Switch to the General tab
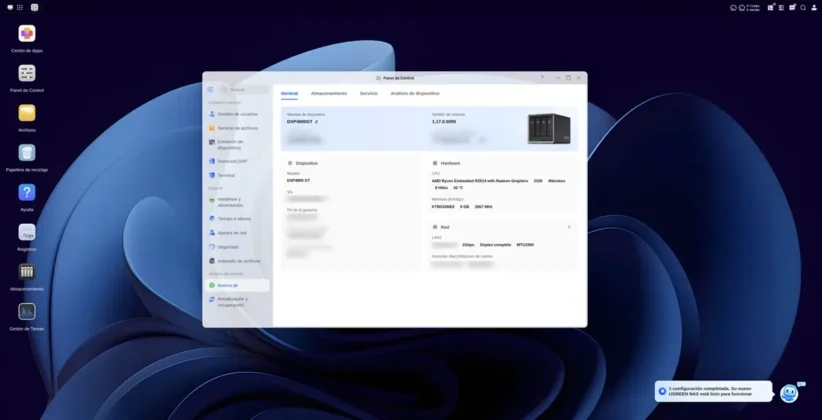The image size is (822, 420). click(289, 93)
